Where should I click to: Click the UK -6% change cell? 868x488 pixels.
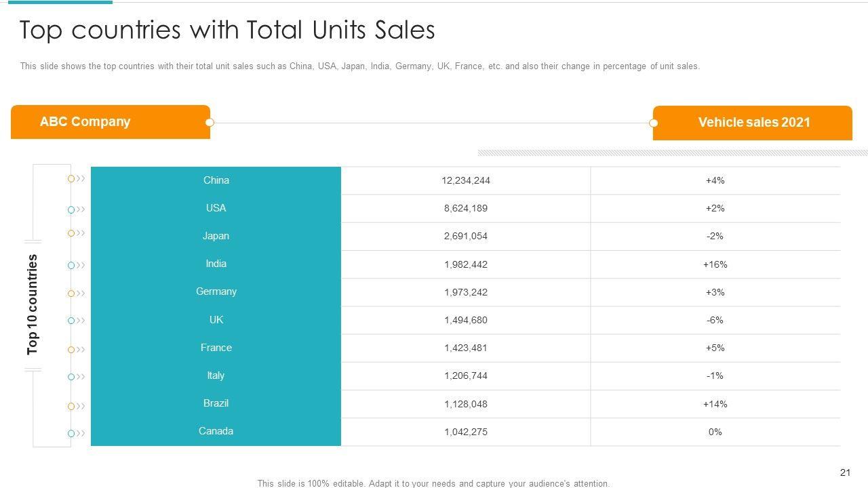tap(715, 320)
